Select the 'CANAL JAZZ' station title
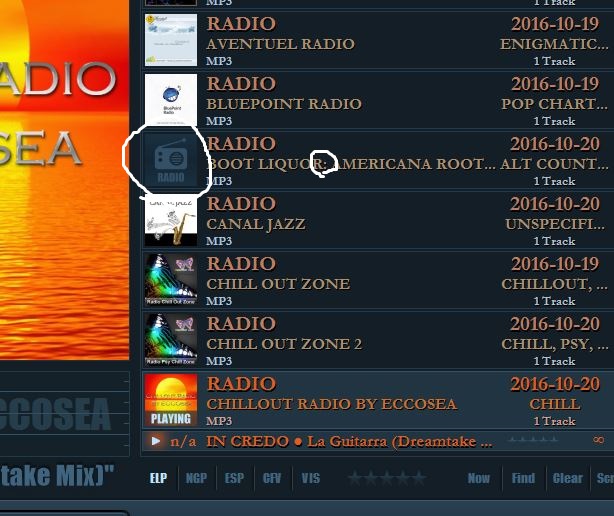Image resolution: width=614 pixels, height=516 pixels. pyautogui.click(x=256, y=224)
